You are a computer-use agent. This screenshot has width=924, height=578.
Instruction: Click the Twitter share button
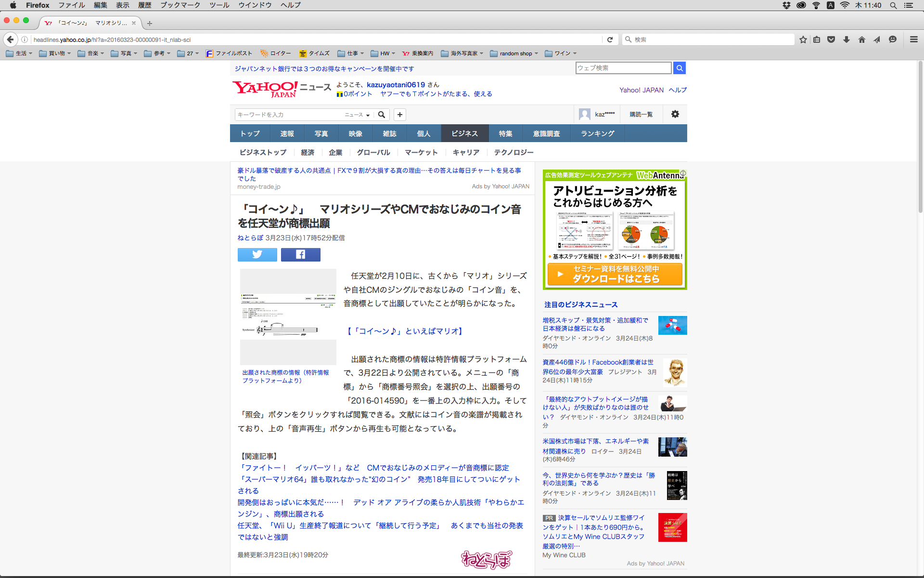(257, 254)
